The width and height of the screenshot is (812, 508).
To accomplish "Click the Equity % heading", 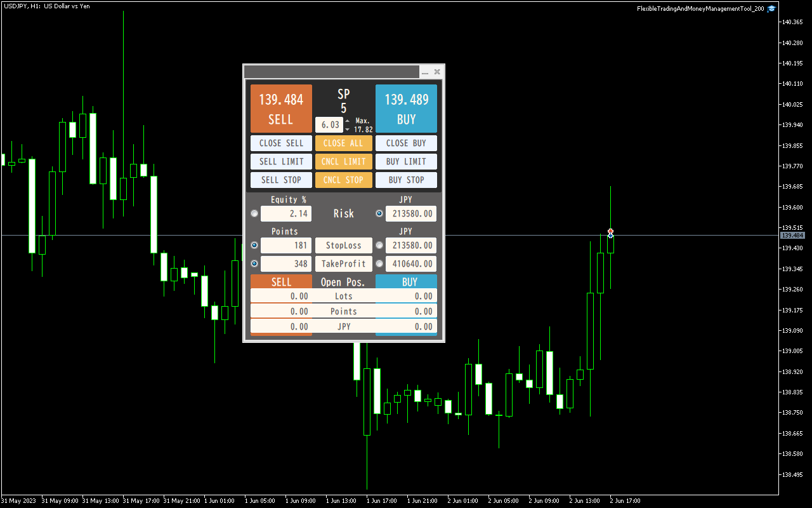I will [289, 199].
